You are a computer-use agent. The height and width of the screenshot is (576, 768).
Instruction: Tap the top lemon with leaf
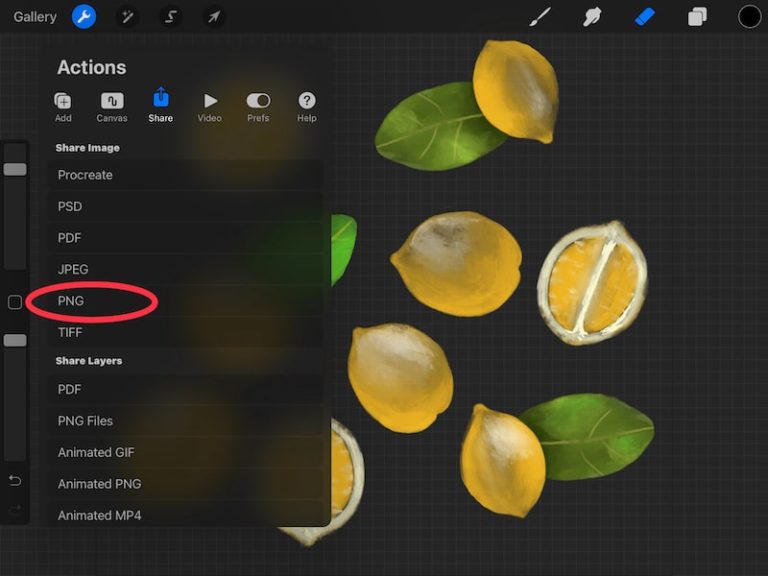tap(516, 91)
